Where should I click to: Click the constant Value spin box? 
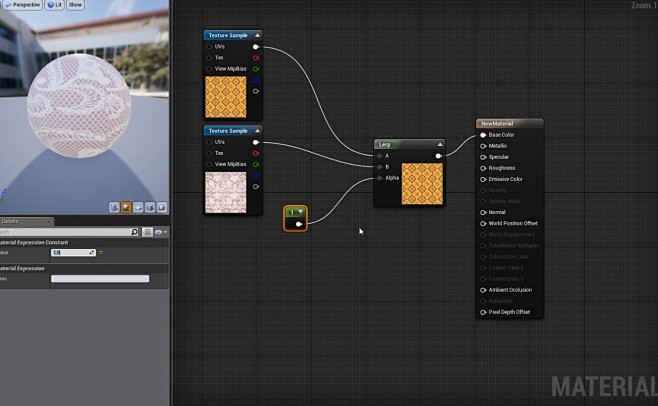tap(73, 252)
